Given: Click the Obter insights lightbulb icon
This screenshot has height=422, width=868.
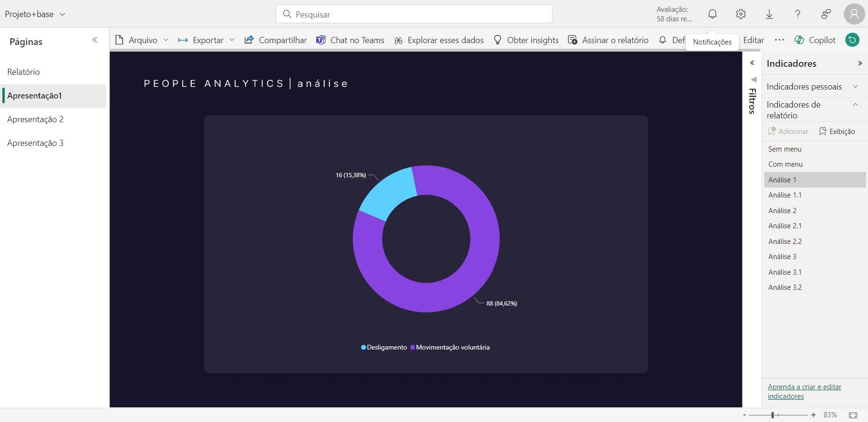Looking at the screenshot, I should [497, 40].
